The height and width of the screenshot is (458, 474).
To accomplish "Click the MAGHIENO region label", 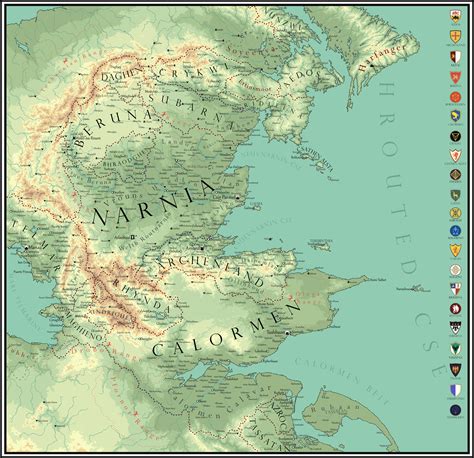I will [83, 327].
